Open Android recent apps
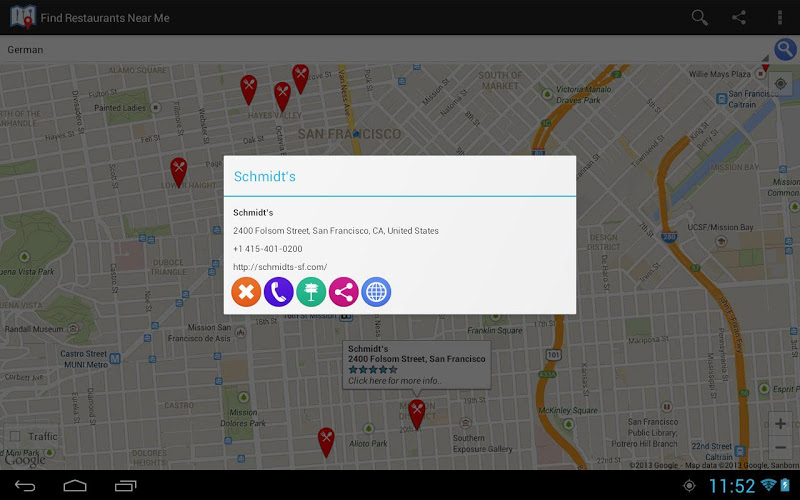 126,486
